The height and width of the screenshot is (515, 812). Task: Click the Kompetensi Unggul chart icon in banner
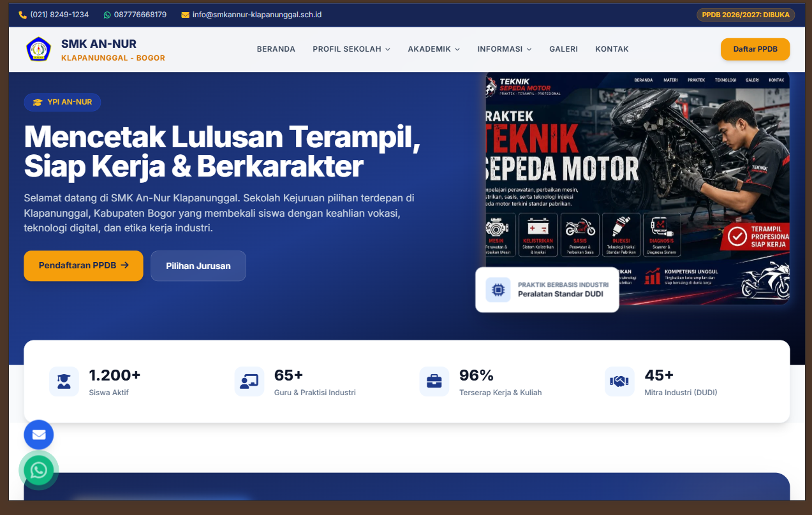click(x=653, y=276)
